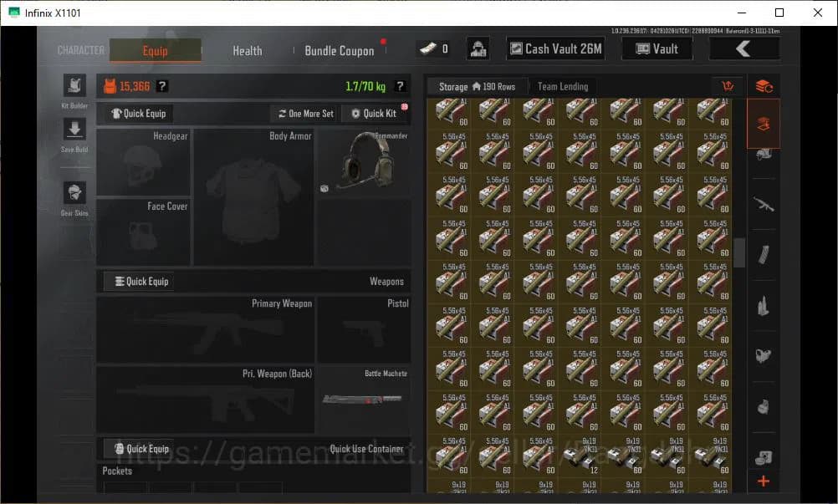Open currency details via the question mark icon
838x504 pixels.
[161, 85]
